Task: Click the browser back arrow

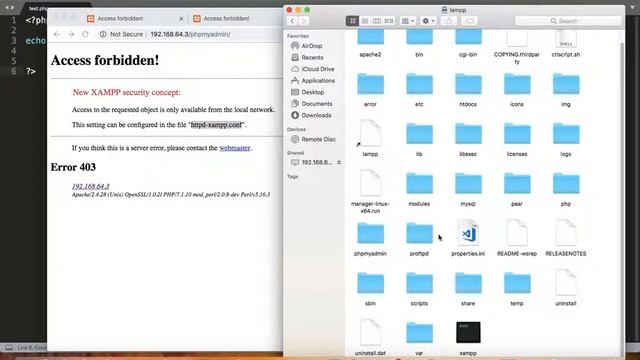Action: click(57, 34)
